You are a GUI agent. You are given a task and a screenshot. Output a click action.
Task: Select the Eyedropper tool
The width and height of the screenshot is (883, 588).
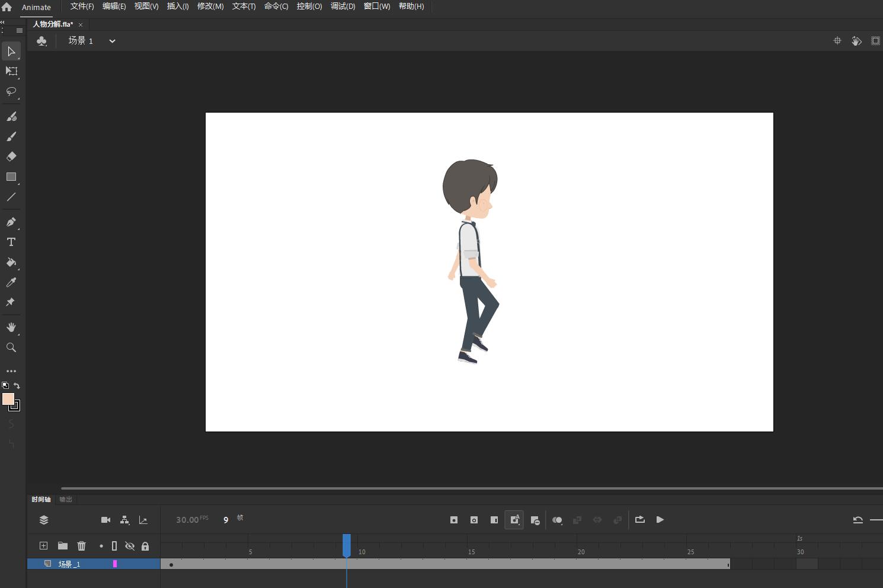click(11, 282)
